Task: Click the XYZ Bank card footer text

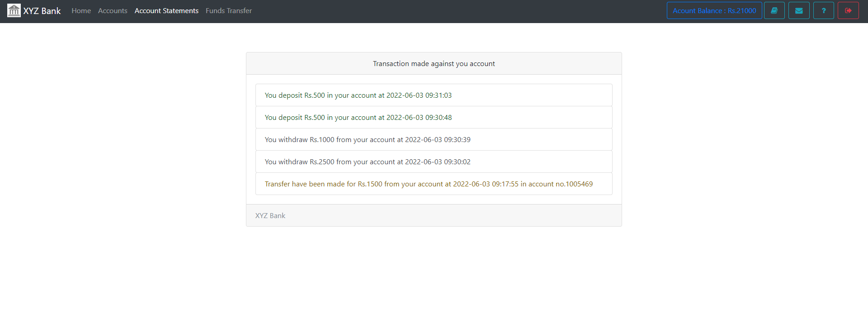Action: [270, 215]
